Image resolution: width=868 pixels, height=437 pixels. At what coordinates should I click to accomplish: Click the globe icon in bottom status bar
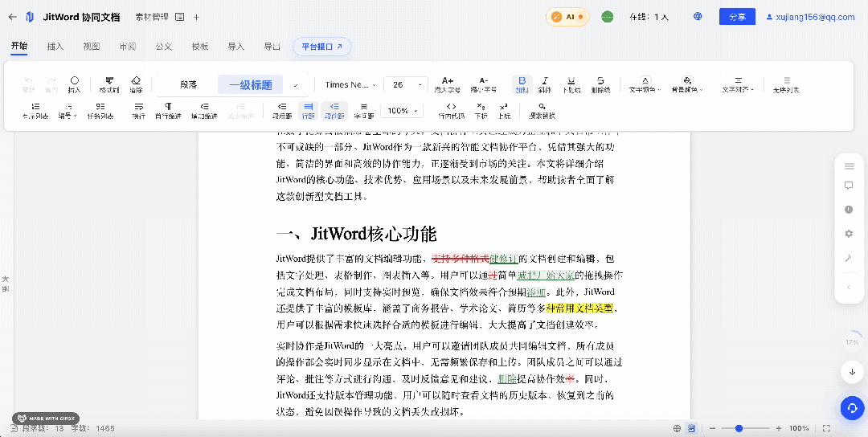[x=677, y=428]
